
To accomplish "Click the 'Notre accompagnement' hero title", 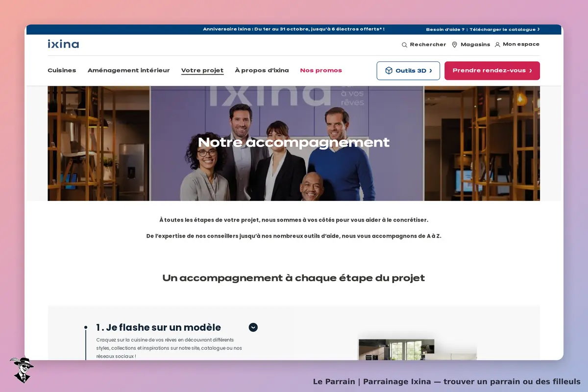I will (x=294, y=142).
